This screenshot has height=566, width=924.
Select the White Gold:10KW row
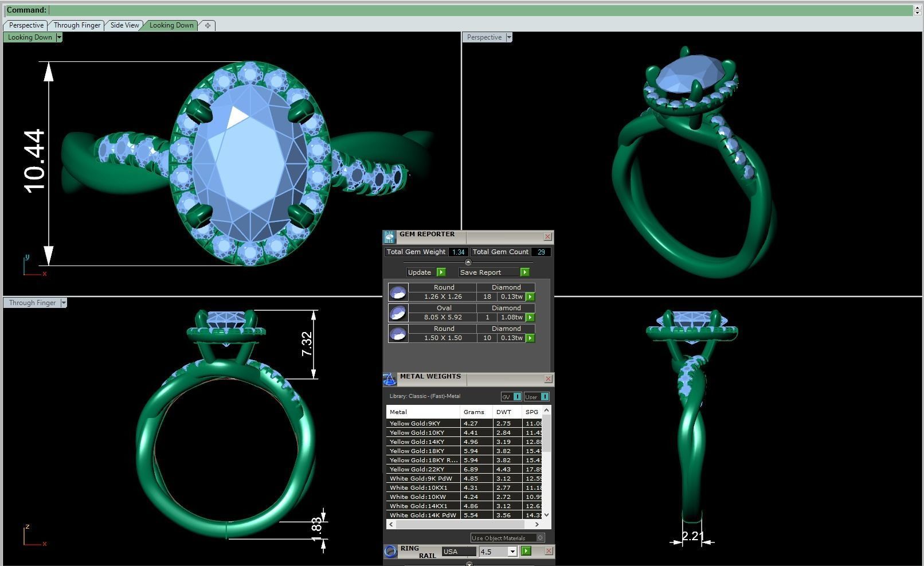[x=464, y=497]
